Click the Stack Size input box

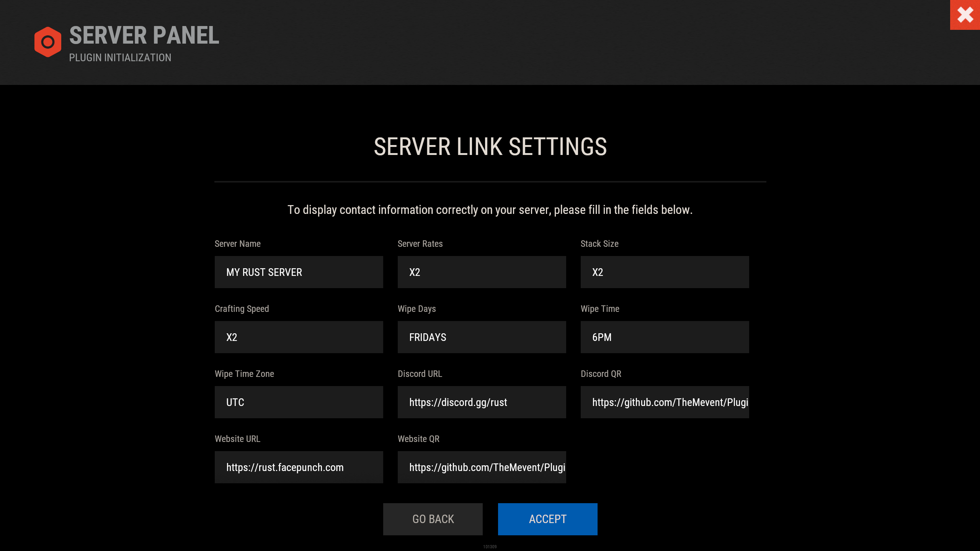point(665,272)
